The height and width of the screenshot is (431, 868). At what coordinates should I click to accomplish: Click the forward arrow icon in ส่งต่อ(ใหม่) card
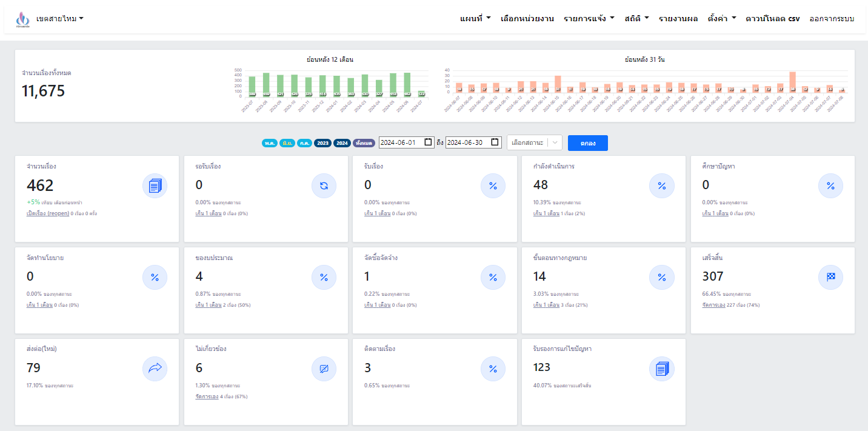point(155,369)
